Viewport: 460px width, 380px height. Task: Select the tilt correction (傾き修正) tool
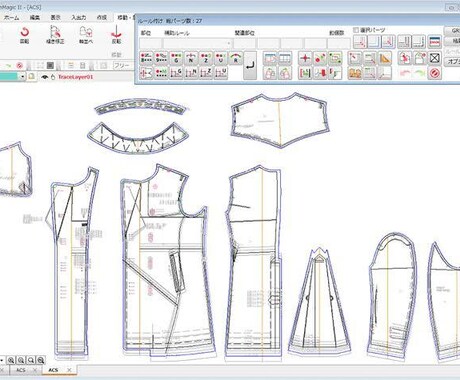tap(55, 35)
